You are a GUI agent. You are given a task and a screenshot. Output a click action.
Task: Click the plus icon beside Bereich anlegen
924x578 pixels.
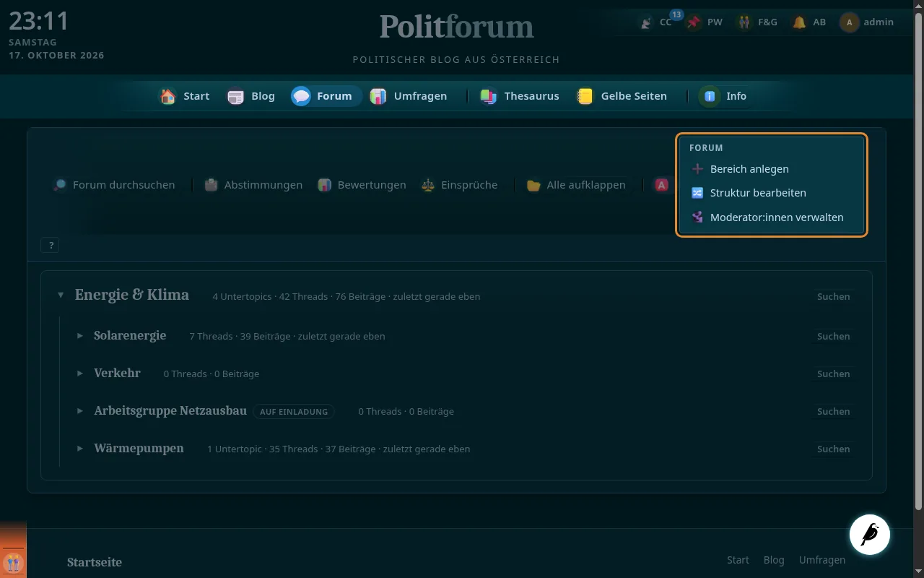[697, 169]
